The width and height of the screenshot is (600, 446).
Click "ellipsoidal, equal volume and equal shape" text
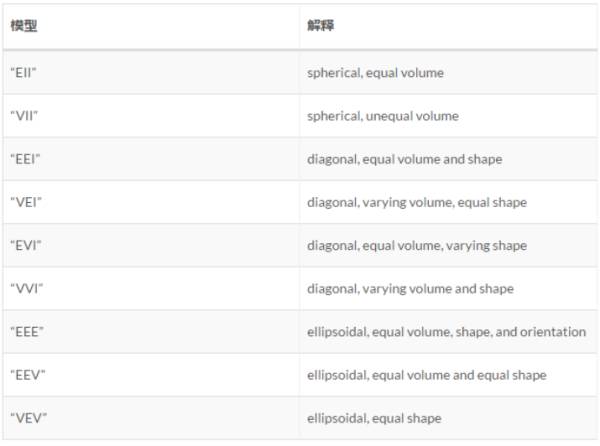[426, 375]
